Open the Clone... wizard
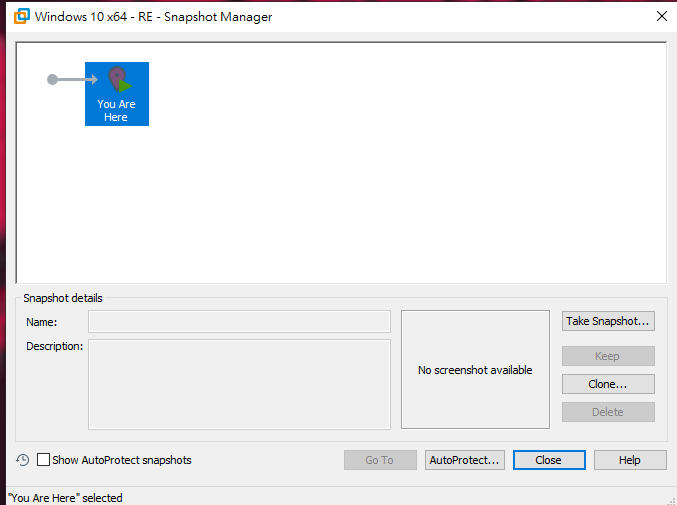This screenshot has width=677, height=505. (607, 384)
